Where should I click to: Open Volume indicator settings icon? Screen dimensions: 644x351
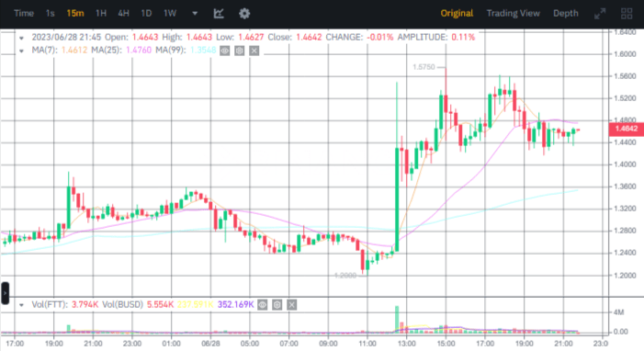[x=277, y=304]
